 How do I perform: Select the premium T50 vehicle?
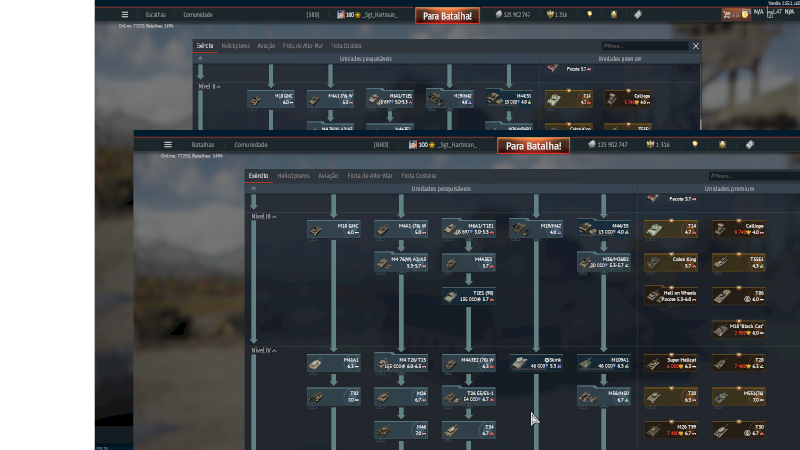[739, 431]
